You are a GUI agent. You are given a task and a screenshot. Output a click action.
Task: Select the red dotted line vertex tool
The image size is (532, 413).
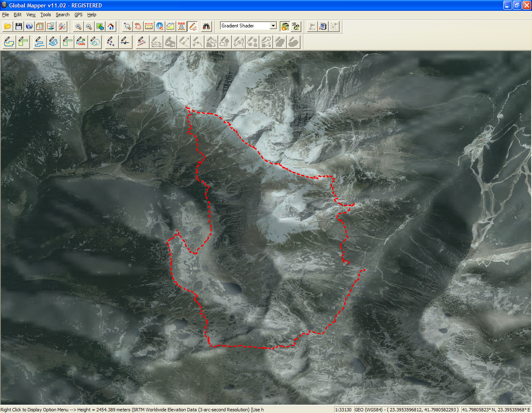pos(142,42)
